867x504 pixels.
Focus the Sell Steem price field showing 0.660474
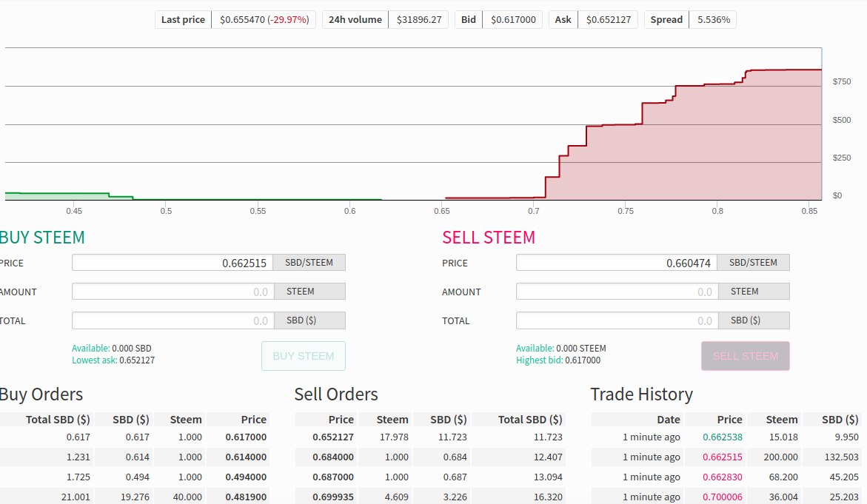617,263
